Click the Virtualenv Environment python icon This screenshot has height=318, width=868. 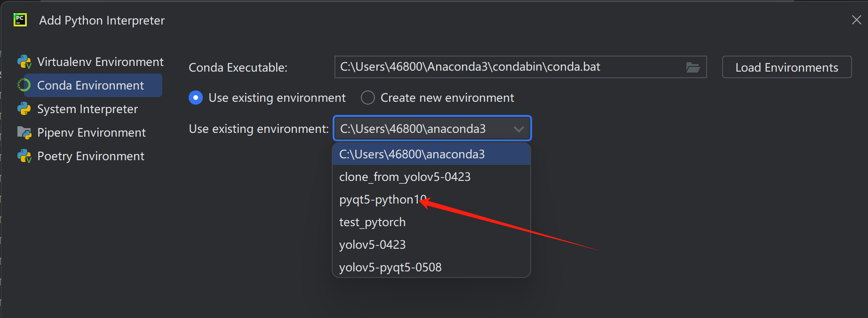click(24, 62)
